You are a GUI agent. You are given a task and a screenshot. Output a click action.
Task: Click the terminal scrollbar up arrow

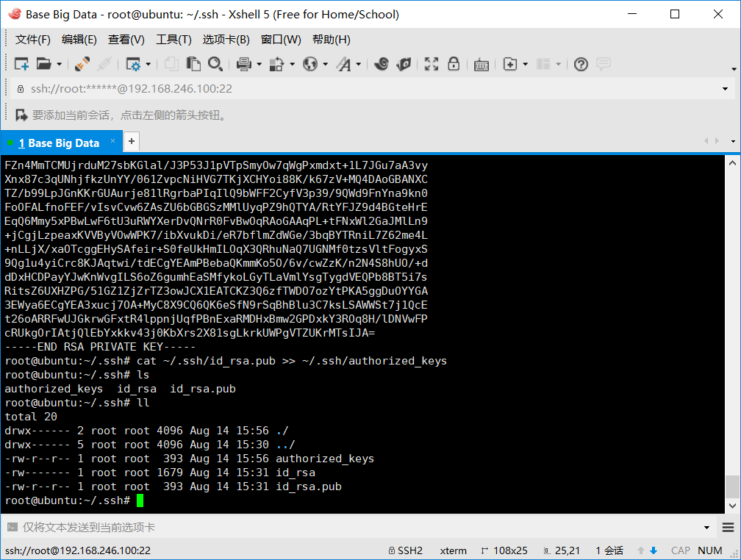(x=732, y=163)
